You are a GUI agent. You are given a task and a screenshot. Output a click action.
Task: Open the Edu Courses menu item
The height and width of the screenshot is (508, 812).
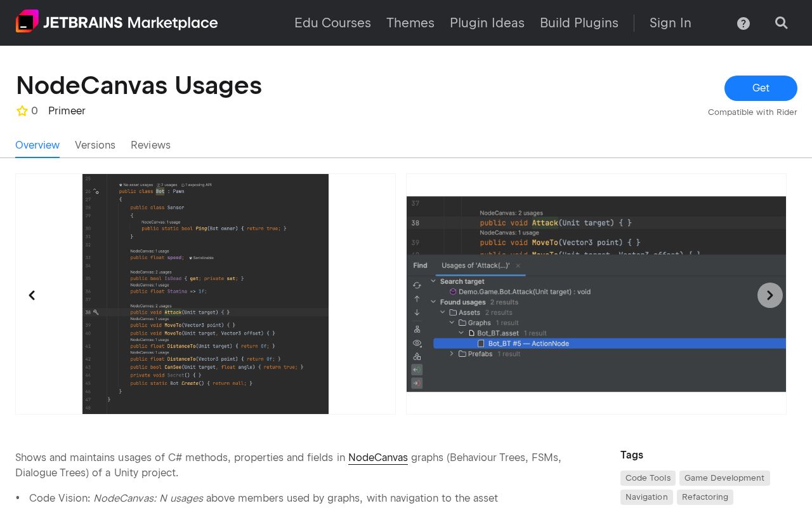332,23
